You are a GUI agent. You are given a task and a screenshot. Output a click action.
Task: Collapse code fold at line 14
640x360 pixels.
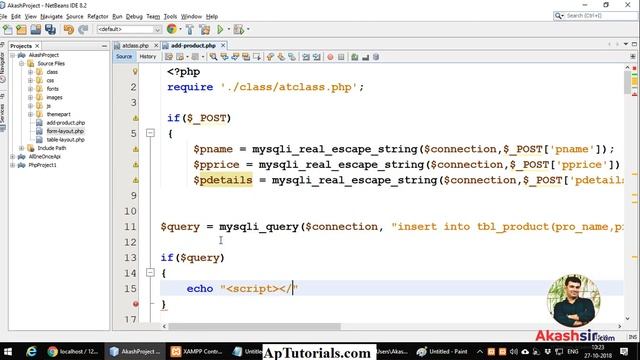pyautogui.click(x=150, y=273)
